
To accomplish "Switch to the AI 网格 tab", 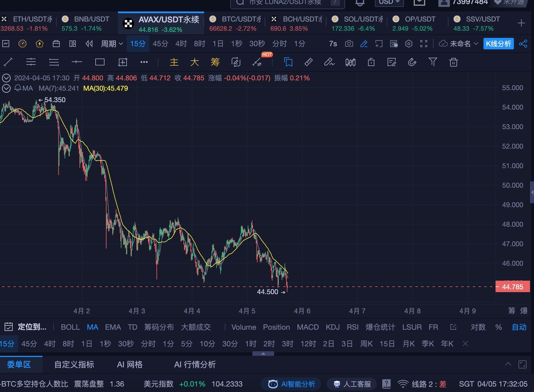I will pyautogui.click(x=129, y=364).
